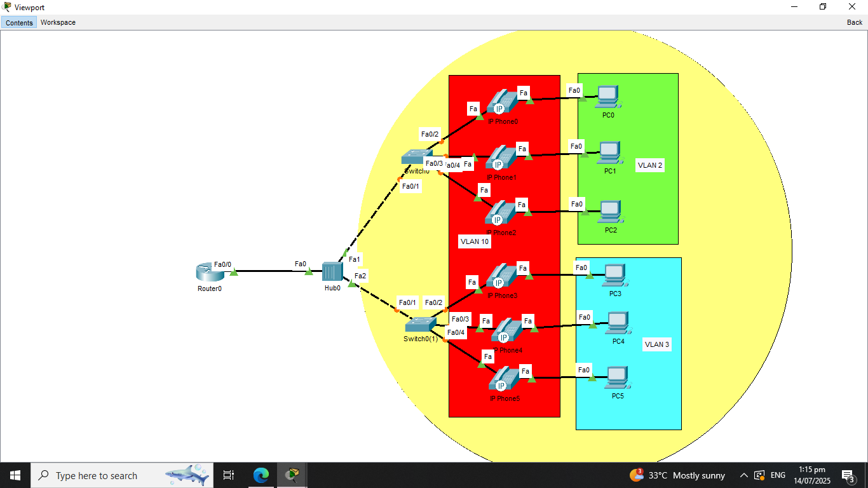Screen dimensions: 868x488
Task: Click the Switch0(1) device icon
Action: pos(419,325)
